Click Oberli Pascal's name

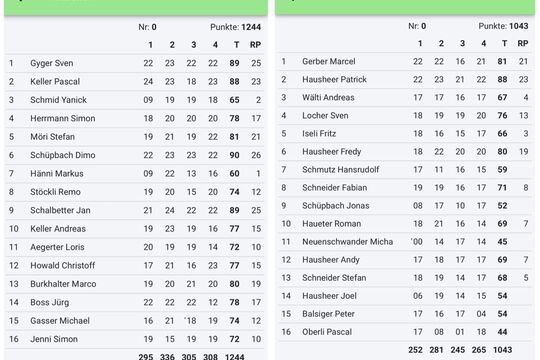click(x=327, y=332)
